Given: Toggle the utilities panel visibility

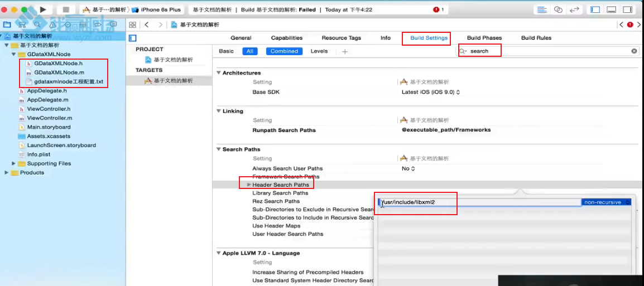Looking at the screenshot, I should 628,9.
